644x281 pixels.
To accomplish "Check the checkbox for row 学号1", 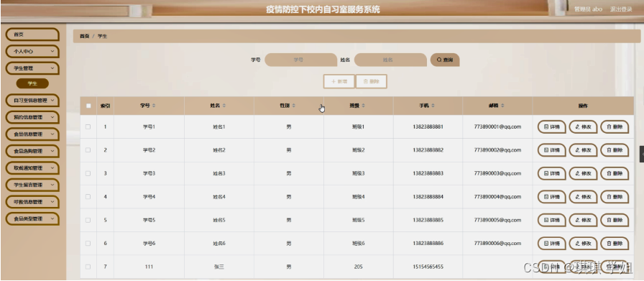I will (88, 127).
